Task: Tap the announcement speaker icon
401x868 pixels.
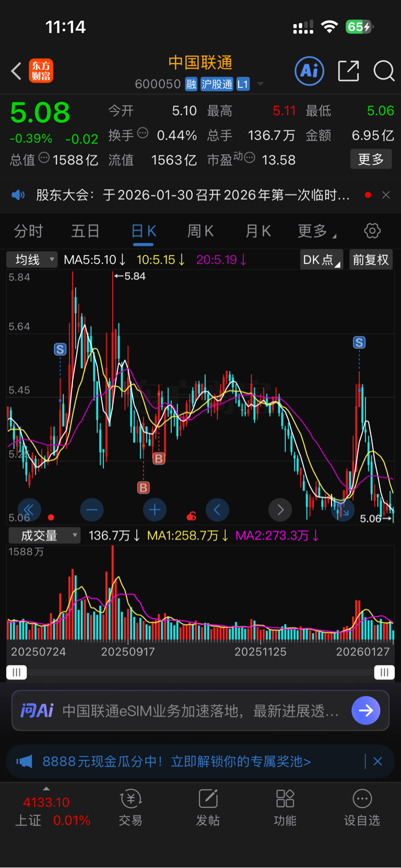Action: (x=18, y=195)
